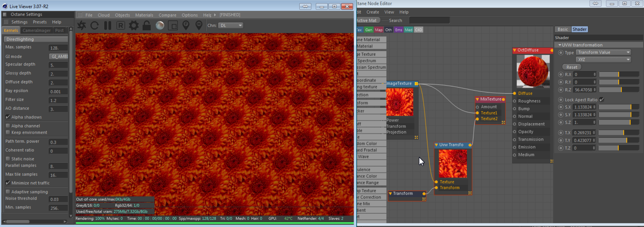Click resize handle of MixTexture node
The height and width of the screenshot is (227, 644).
[x=503, y=123]
